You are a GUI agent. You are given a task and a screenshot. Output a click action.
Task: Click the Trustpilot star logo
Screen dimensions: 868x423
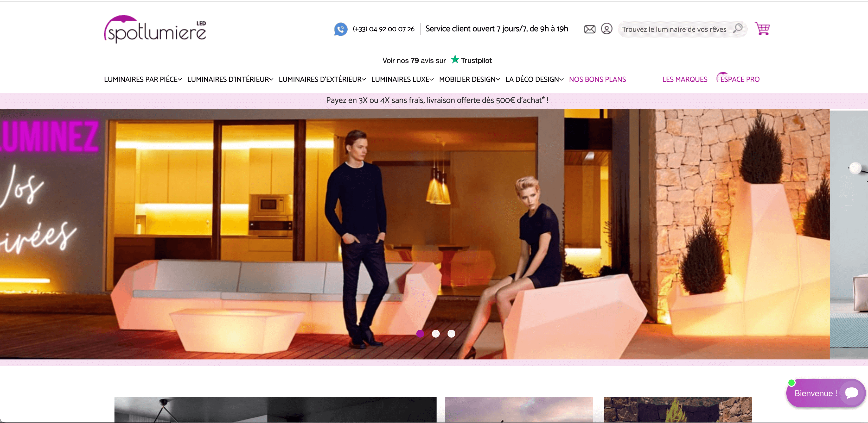click(471, 60)
